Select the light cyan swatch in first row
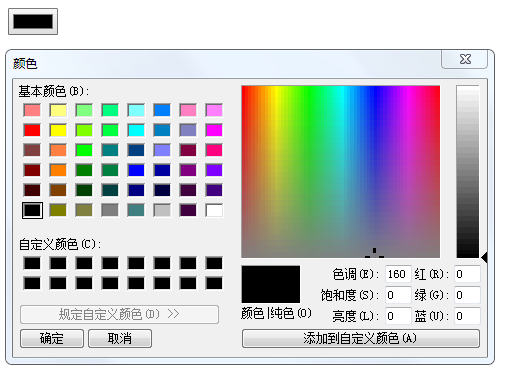The image size is (530, 388). point(136,110)
